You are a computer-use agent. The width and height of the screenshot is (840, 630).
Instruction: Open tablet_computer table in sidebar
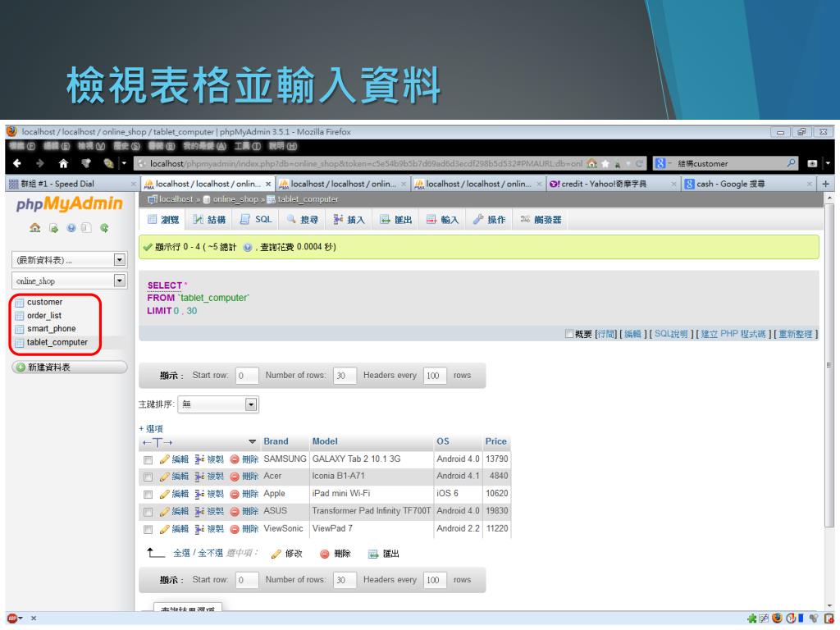tap(57, 342)
